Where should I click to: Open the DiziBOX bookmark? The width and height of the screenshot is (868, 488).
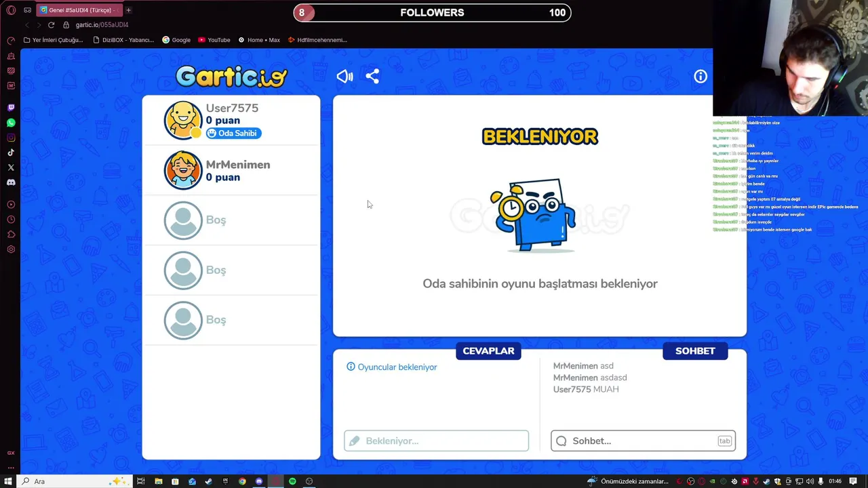(123, 40)
